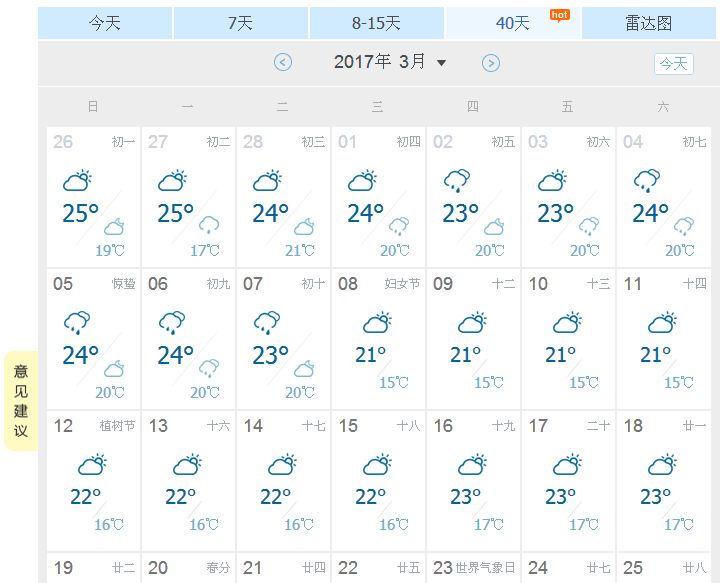Viewport: 724px width, 583px height.
Task: Open the 意见建议 feedback side tab
Action: (21, 401)
